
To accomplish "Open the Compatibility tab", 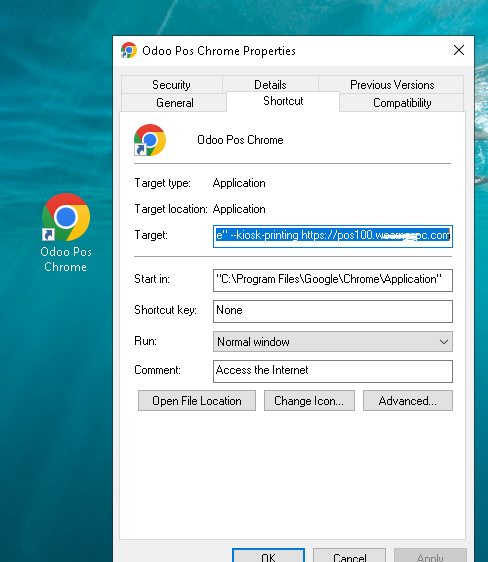I will [402, 103].
